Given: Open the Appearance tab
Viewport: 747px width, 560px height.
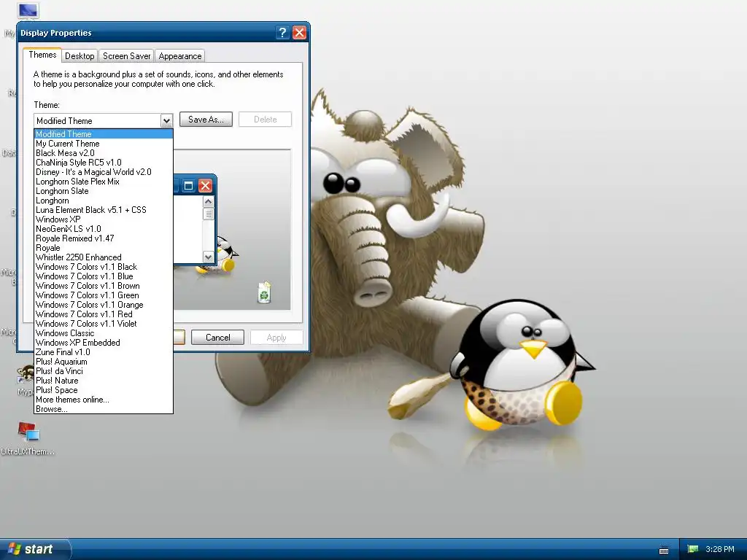Looking at the screenshot, I should (x=179, y=55).
